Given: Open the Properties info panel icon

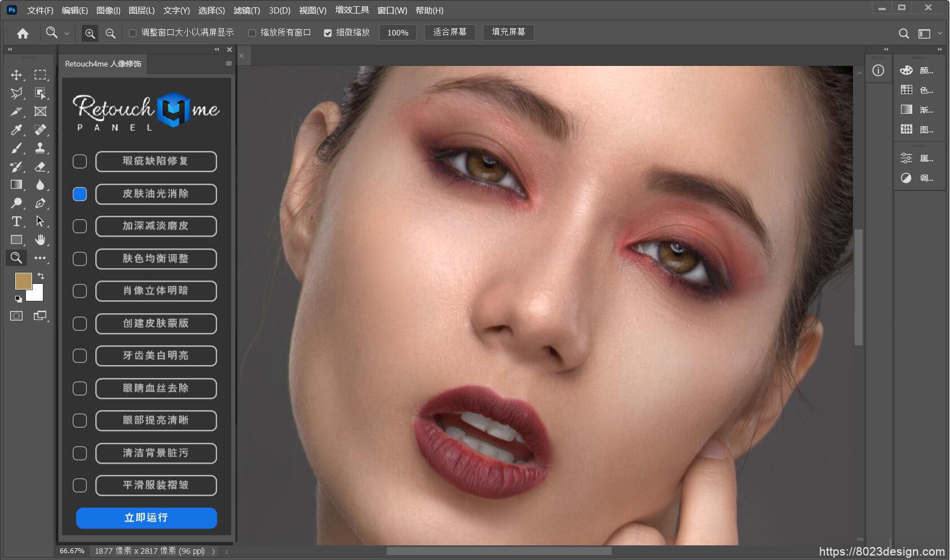Looking at the screenshot, I should pos(878,70).
